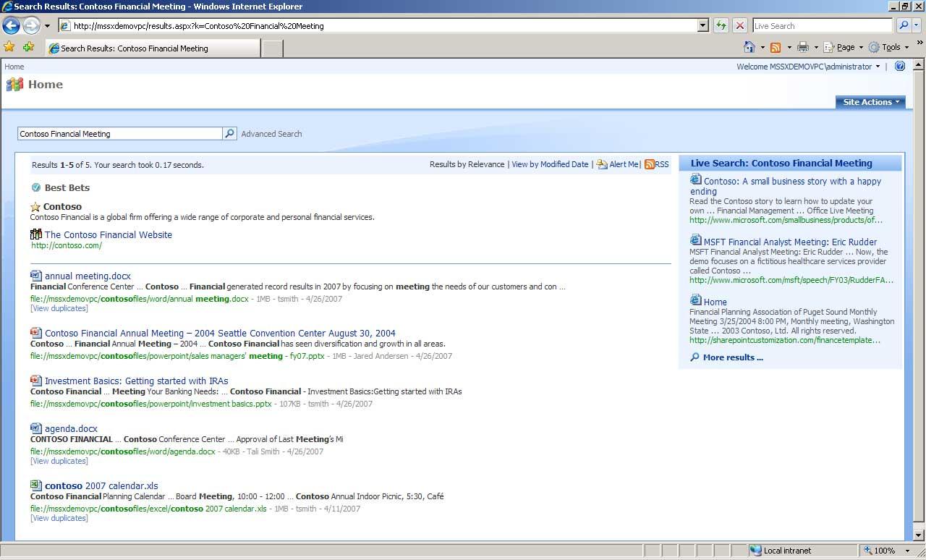Open The Contoso Financial Website link

point(109,234)
